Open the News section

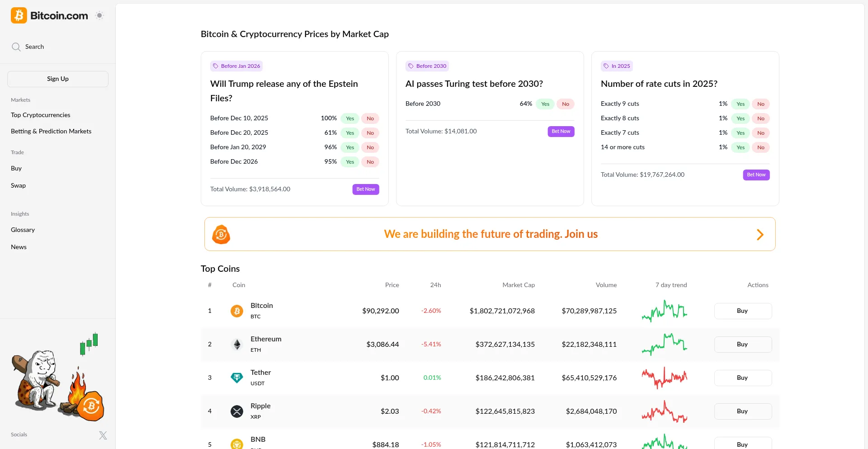19,247
